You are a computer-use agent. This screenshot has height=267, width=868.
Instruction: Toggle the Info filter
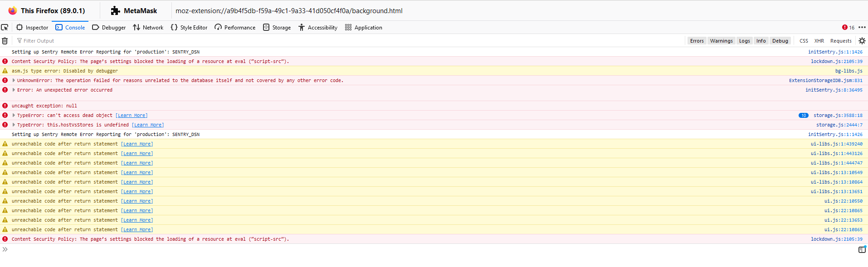tap(761, 41)
